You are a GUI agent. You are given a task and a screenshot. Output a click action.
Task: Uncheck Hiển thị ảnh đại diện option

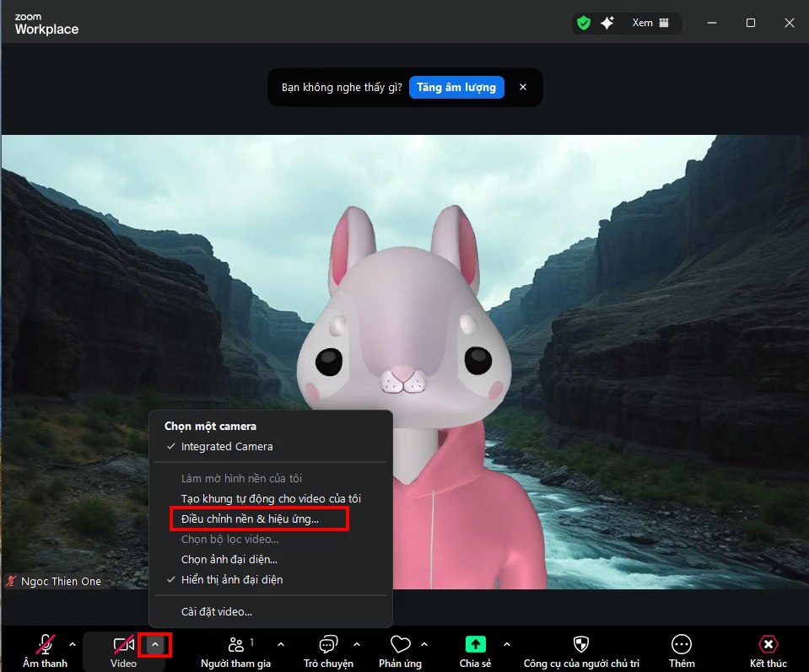pos(231,580)
